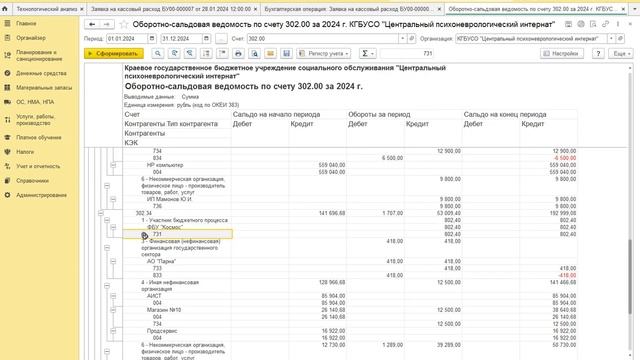Open the account field dropdown arrow
The image size is (640, 360).
(x=402, y=39)
